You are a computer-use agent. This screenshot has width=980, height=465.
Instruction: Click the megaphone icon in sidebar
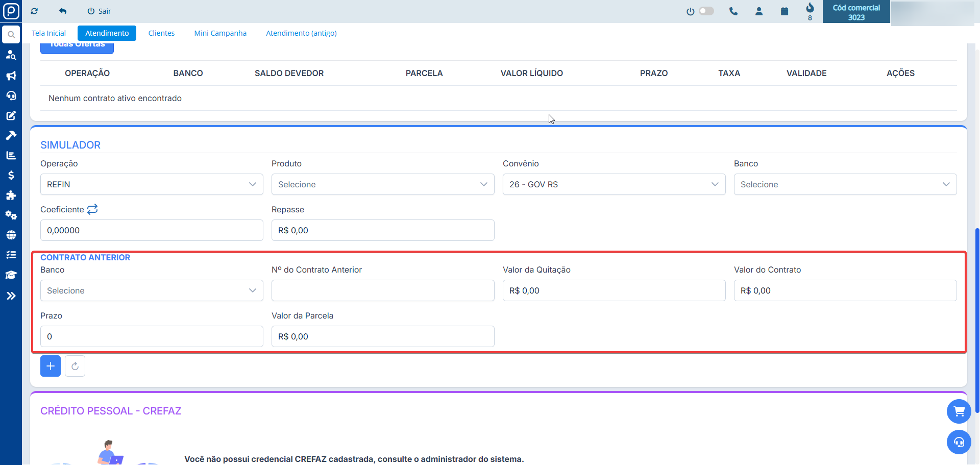point(11,76)
